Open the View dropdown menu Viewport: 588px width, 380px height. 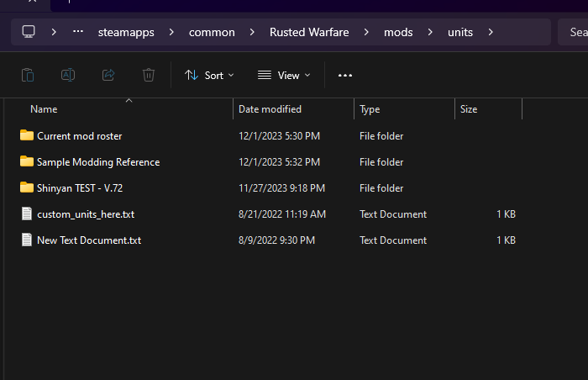(x=284, y=75)
